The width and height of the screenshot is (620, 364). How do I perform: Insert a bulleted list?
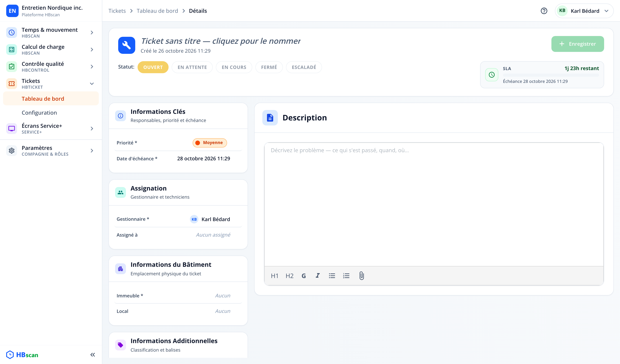[x=332, y=276]
